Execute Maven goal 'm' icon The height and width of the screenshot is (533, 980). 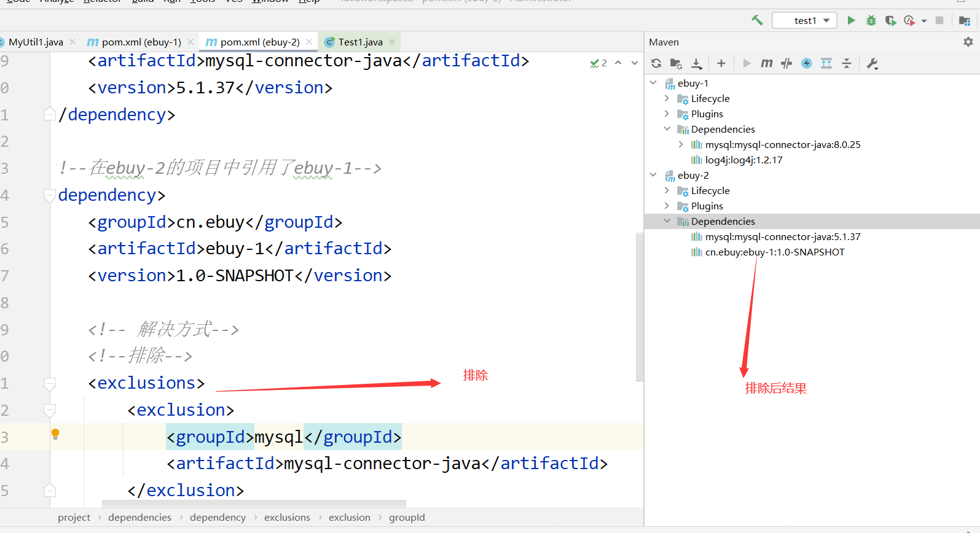point(766,63)
